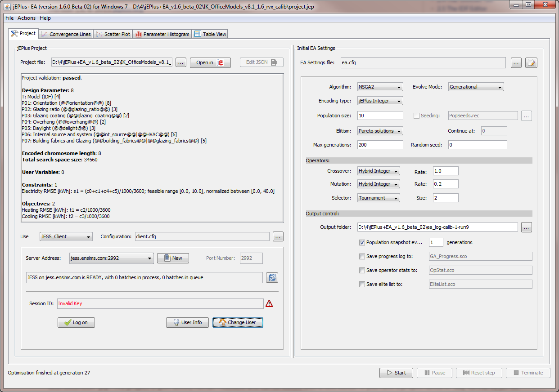Click 'Cooling RMSE [kWh]' objective line

click(x=66, y=216)
